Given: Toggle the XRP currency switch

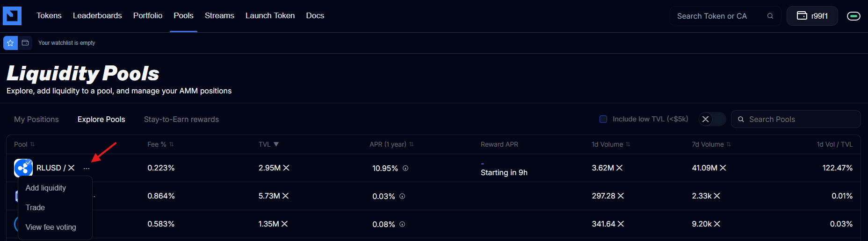Looking at the screenshot, I should 712,119.
